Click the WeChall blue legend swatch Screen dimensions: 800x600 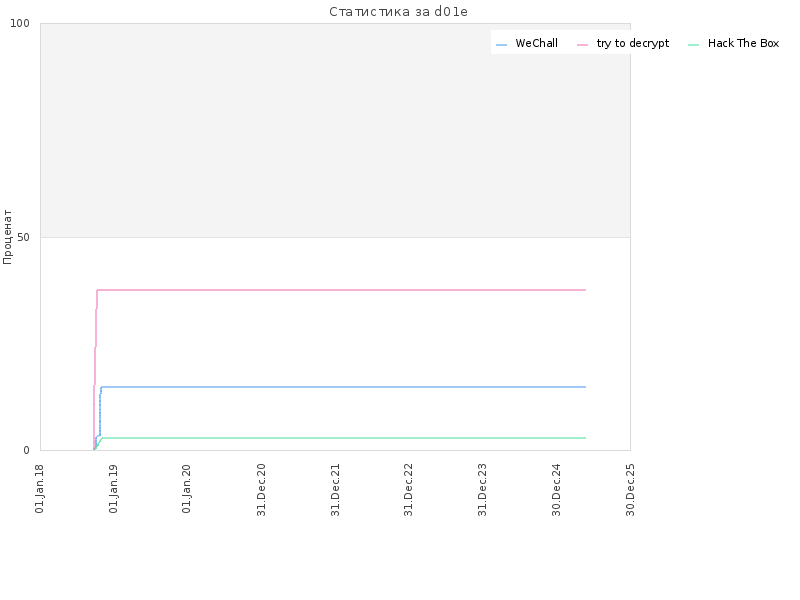[x=502, y=45]
